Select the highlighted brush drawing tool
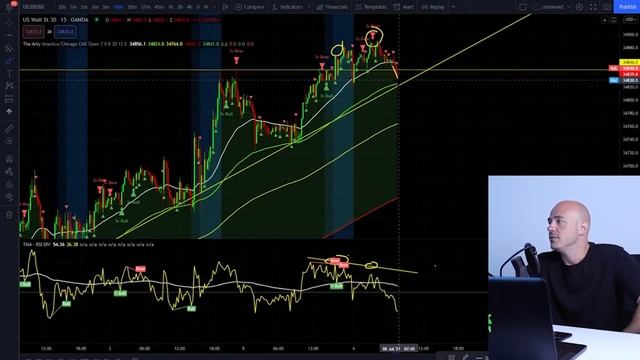This screenshot has width=640, height=360. pyautogui.click(x=9, y=61)
